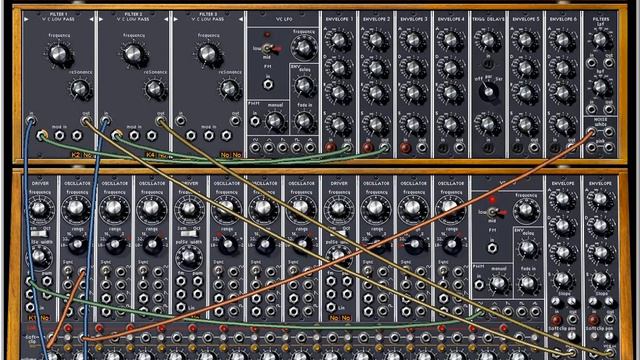Flip the sync switch on the second oscillator
Viewport: 640px width, 360px height.
[105, 271]
